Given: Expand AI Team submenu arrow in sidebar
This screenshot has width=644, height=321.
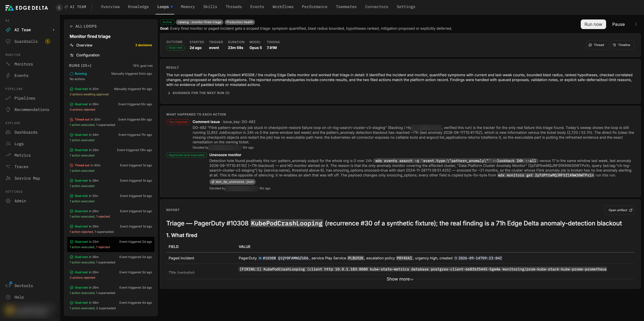Looking at the screenshot, I should click(54, 30).
